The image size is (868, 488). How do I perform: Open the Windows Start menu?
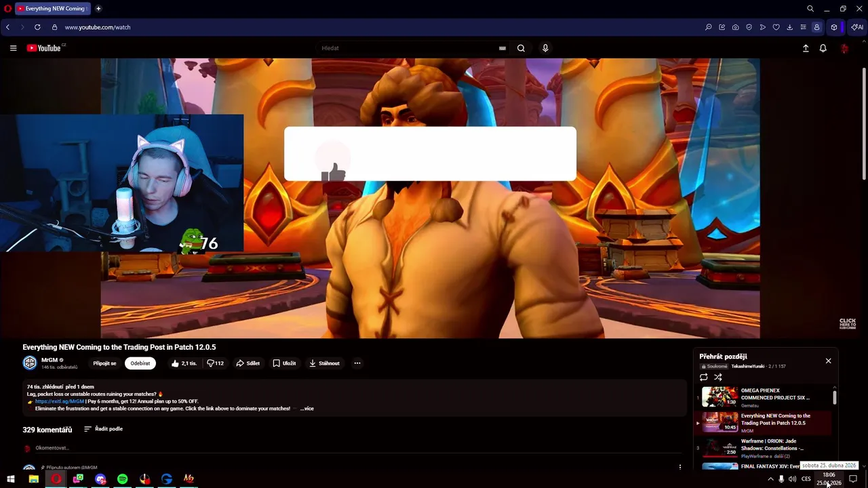pos(11,479)
